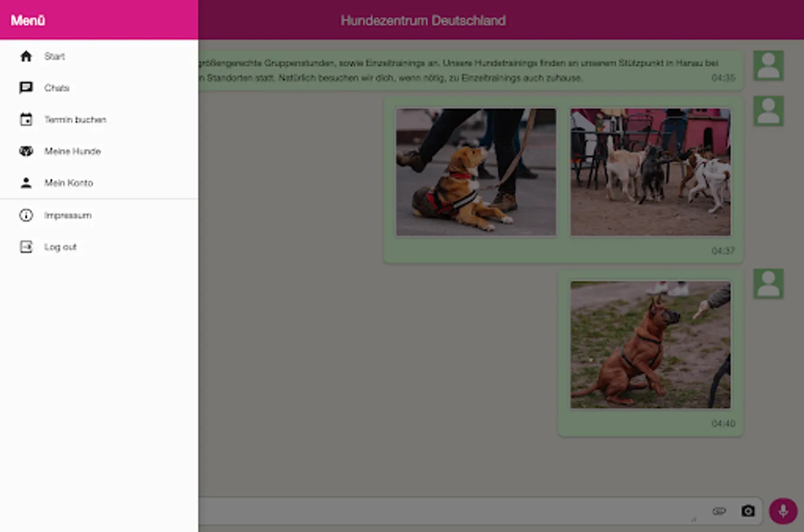
Task: Click the chat bubble icon beside Chats
Action: click(26, 88)
